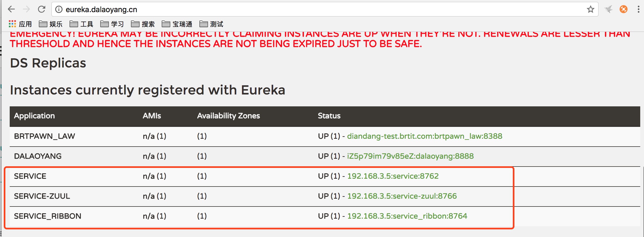Open the 192.168.3.5:service_ribbon:8764 instance link
Viewport: 644px width, 237px height.
click(x=407, y=216)
